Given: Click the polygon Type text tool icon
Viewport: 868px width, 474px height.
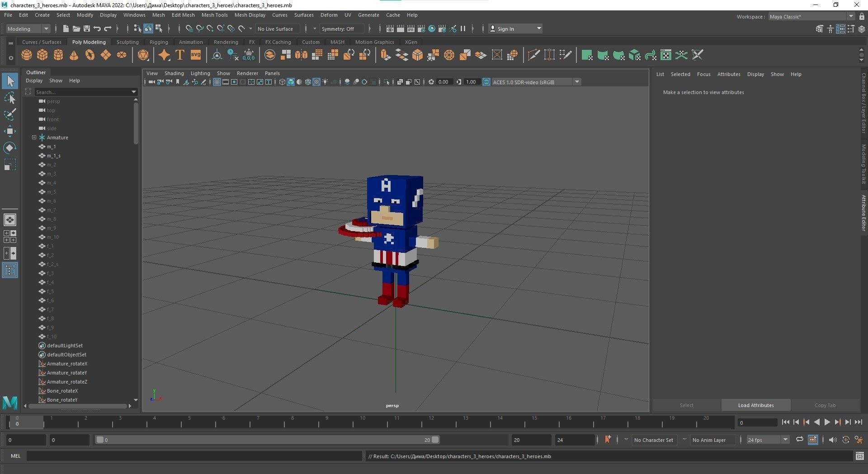Looking at the screenshot, I should pos(180,55).
